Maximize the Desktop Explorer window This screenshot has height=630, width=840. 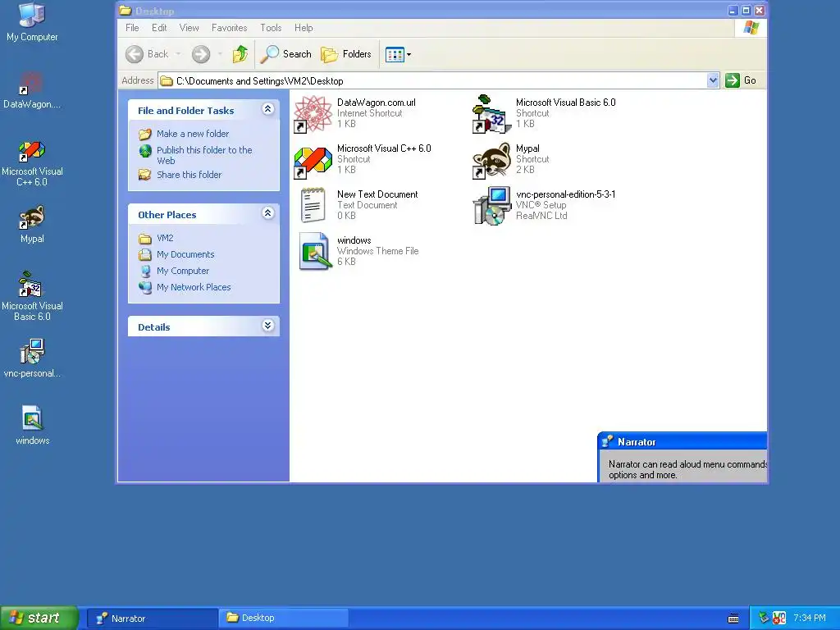point(746,10)
